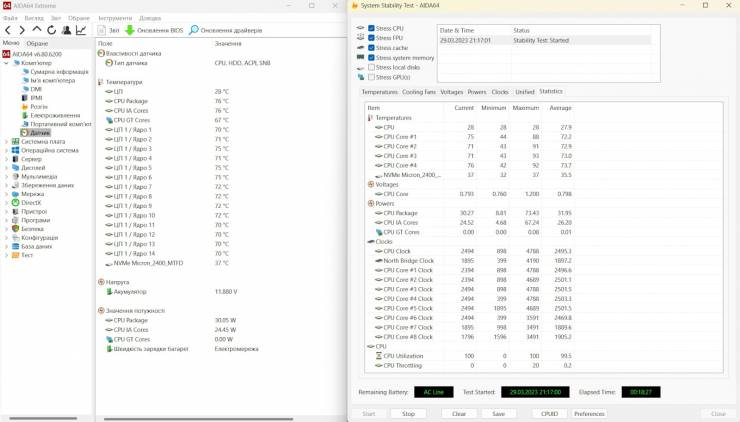Image resolution: width=740 pixels, height=422 pixels.
Task: Expand the Системна плата tree node
Action: pos(7,142)
